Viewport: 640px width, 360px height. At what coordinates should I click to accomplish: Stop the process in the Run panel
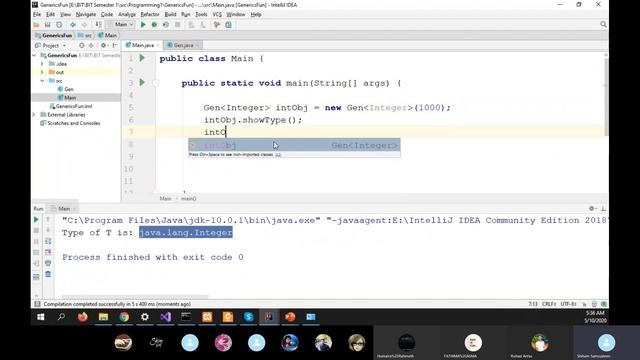[x=36, y=230]
